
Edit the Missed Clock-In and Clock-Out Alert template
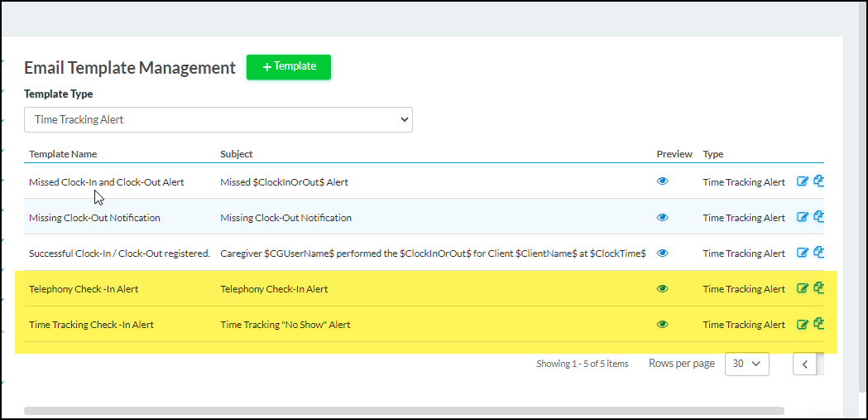click(x=802, y=182)
